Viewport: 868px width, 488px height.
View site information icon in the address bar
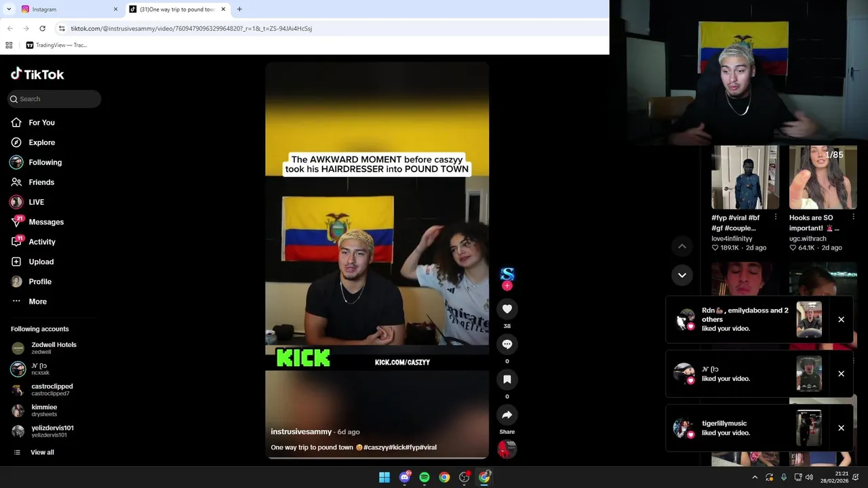coord(62,28)
